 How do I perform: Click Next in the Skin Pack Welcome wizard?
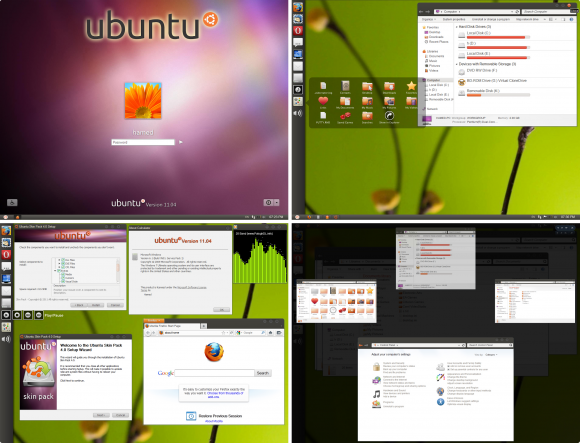point(101,415)
